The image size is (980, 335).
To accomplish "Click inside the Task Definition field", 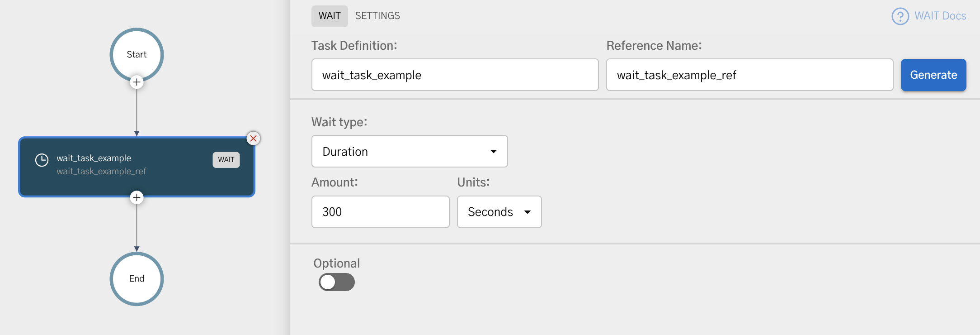I will (455, 75).
